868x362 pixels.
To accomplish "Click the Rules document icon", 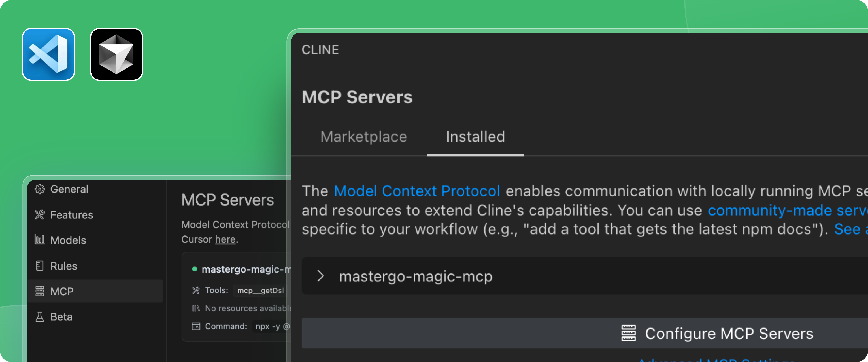I will (x=40, y=266).
